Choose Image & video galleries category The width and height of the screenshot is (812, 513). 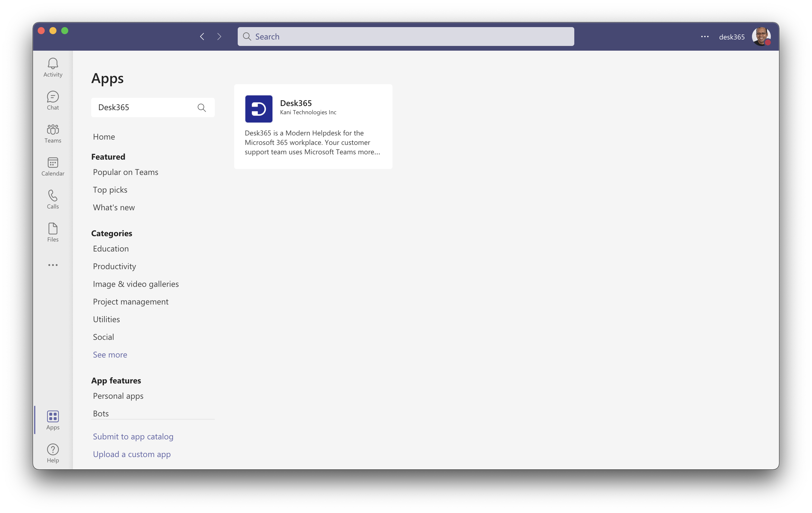point(136,284)
